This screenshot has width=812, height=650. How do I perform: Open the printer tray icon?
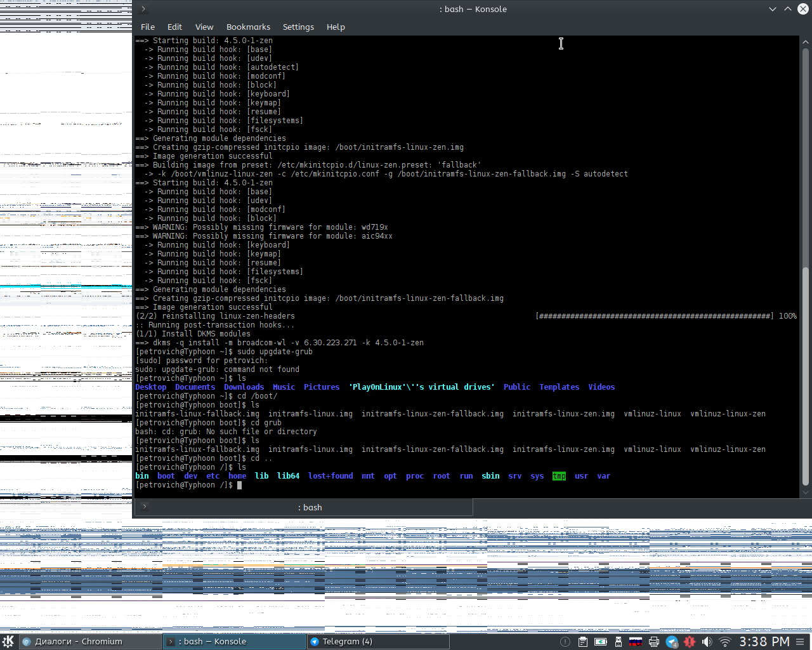coord(653,642)
